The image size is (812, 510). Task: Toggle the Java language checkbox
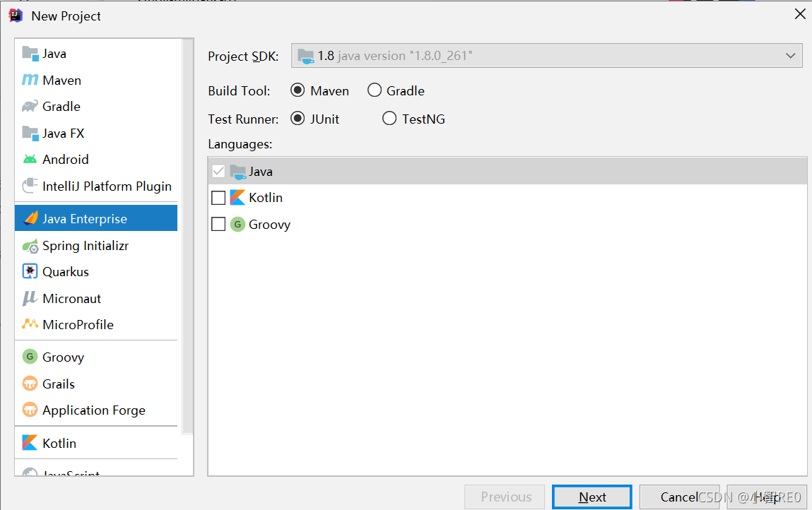pyautogui.click(x=218, y=172)
